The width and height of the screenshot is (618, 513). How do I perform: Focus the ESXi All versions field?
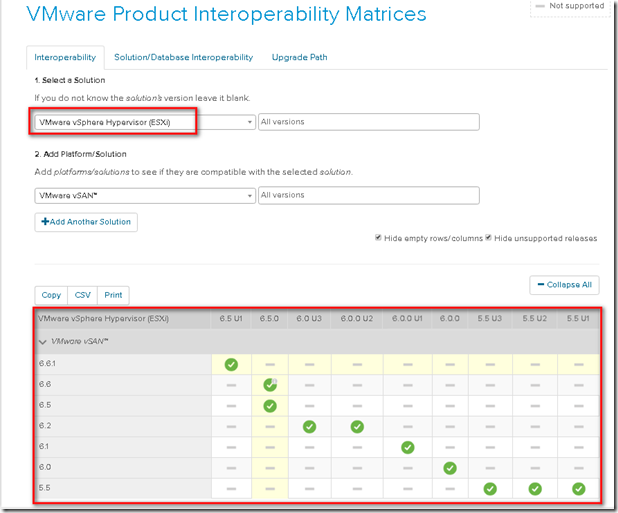(x=369, y=122)
